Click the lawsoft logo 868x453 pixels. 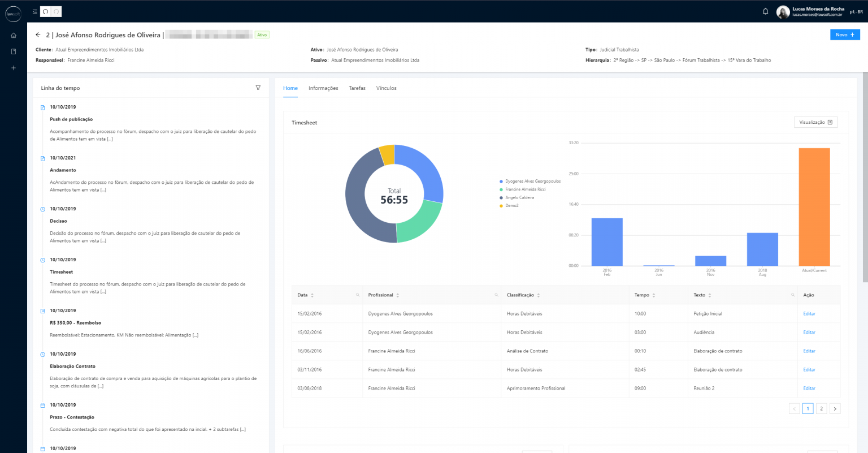coord(13,14)
